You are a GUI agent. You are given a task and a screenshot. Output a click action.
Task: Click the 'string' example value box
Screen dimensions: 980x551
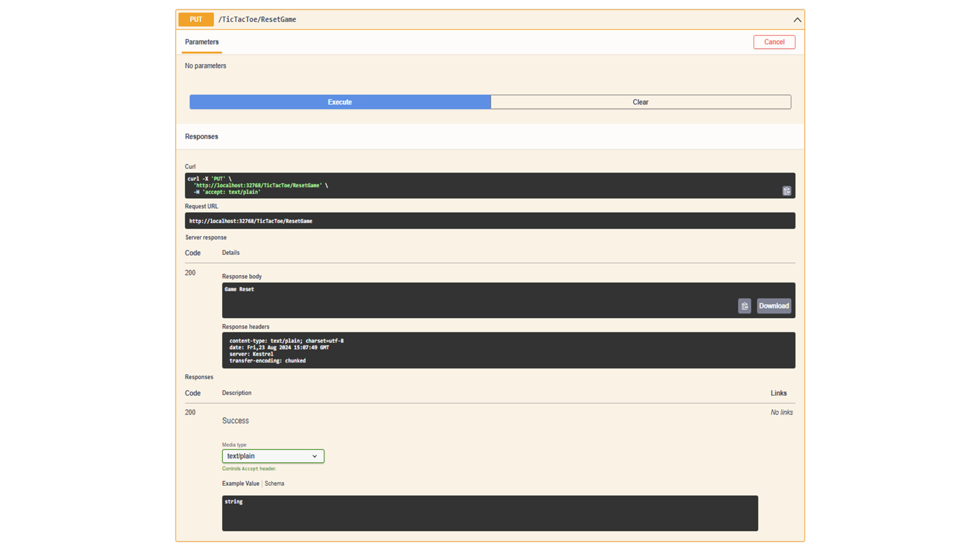pos(490,513)
